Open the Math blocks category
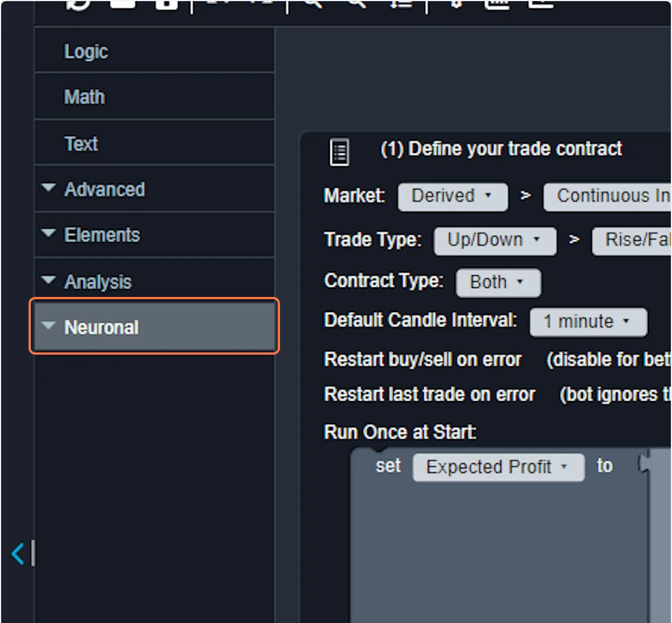672x623 pixels. point(84,97)
